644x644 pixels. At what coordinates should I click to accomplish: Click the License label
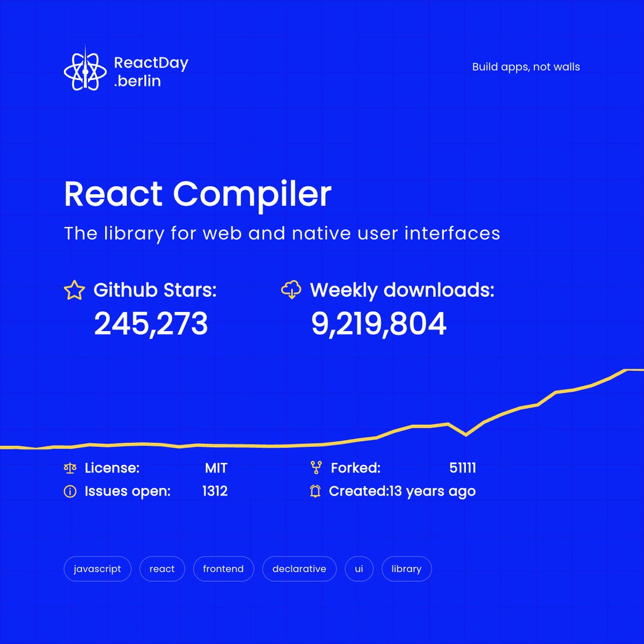coord(112,468)
